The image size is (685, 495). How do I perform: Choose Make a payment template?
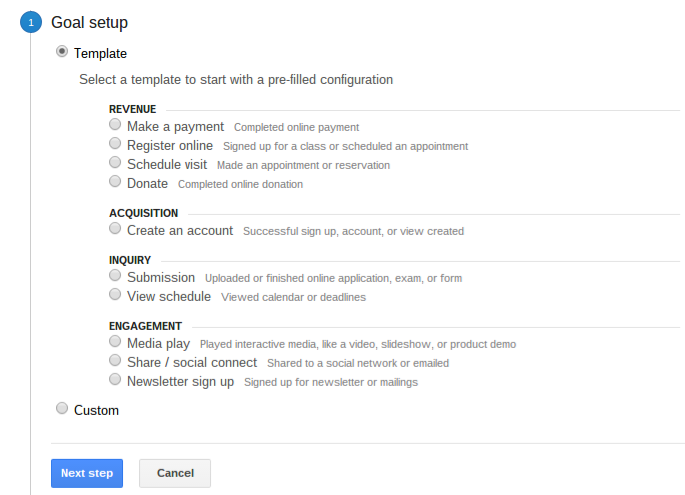[x=115, y=125]
